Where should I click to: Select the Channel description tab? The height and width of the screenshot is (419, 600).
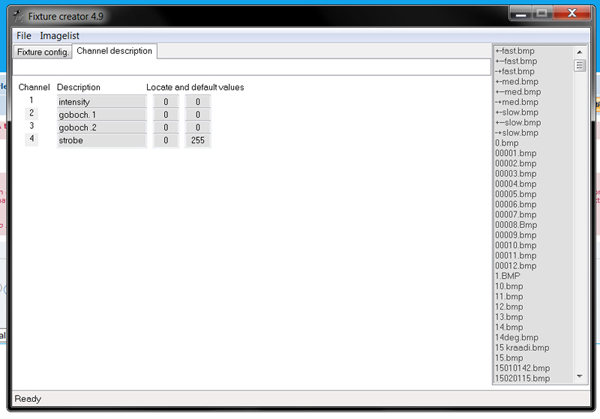pos(114,51)
